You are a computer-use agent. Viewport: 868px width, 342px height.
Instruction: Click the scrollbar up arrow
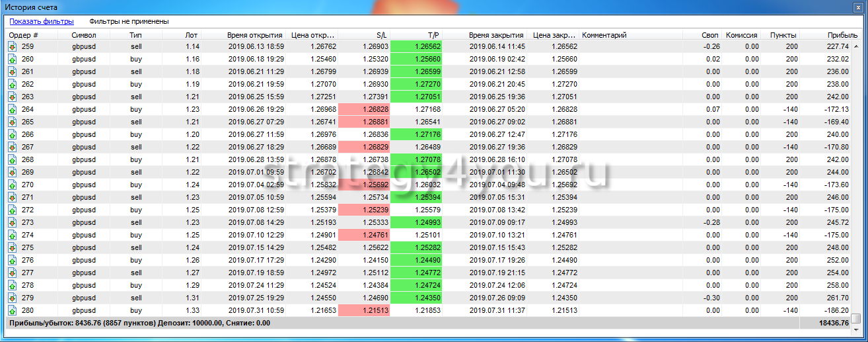pos(856,46)
